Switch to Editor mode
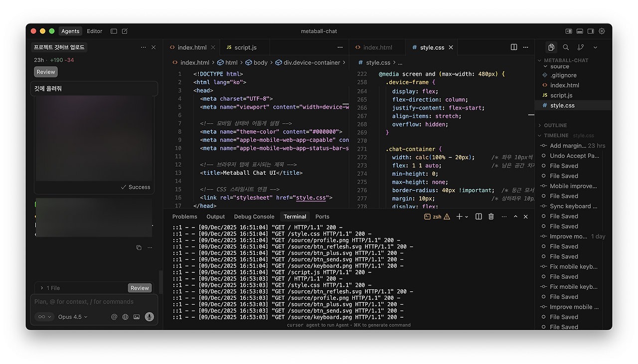Image resolution: width=638 pixels, height=364 pixels. click(95, 31)
